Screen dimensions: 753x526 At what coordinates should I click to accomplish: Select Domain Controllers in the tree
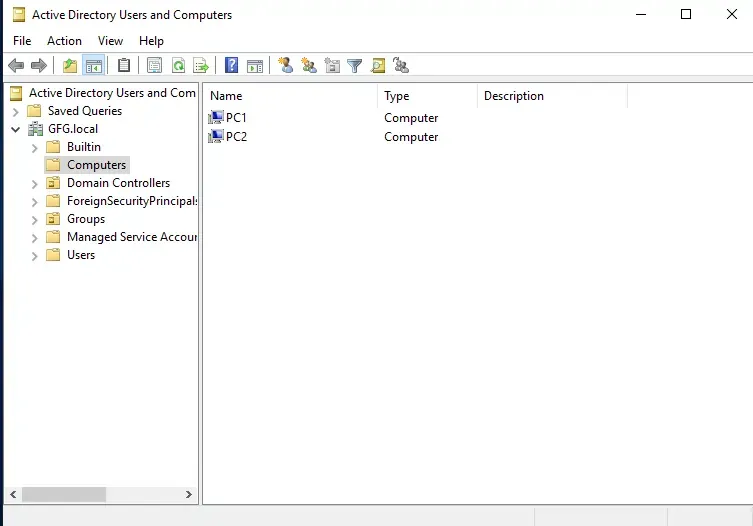[x=118, y=183]
